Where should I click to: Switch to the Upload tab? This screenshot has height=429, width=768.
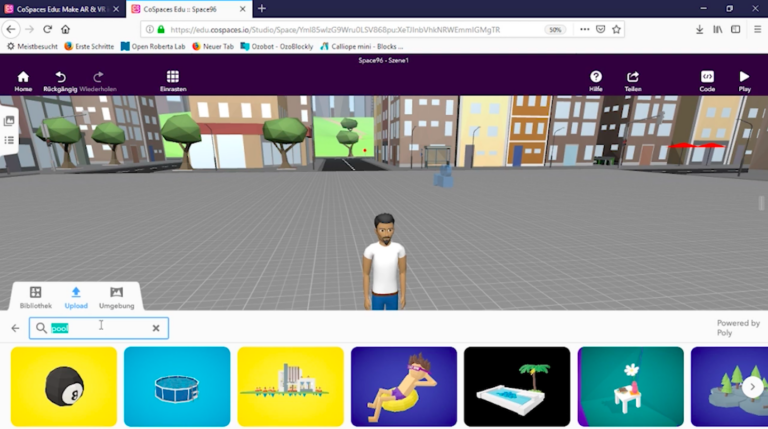76,298
